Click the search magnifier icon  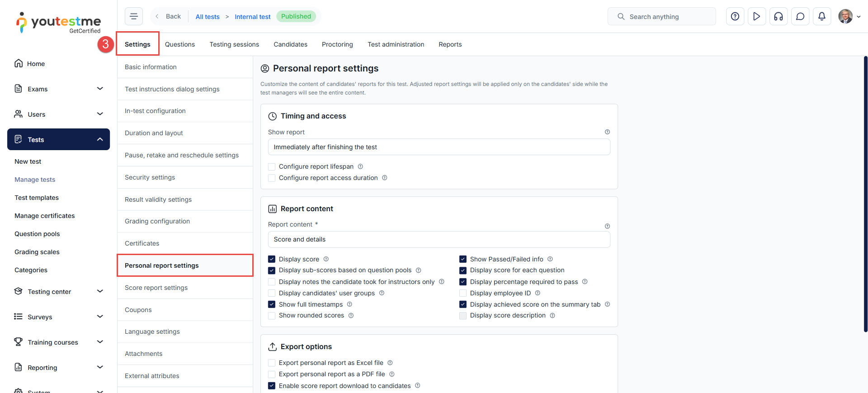(x=621, y=16)
